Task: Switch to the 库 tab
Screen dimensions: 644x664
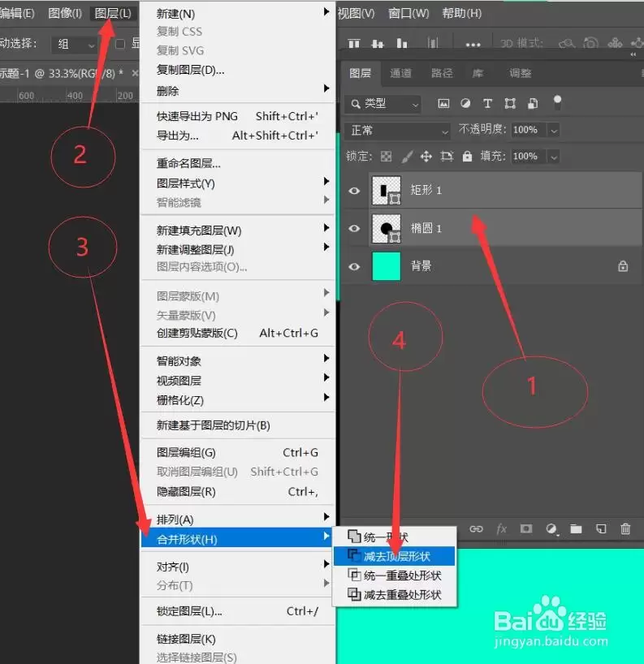Action: tap(478, 73)
